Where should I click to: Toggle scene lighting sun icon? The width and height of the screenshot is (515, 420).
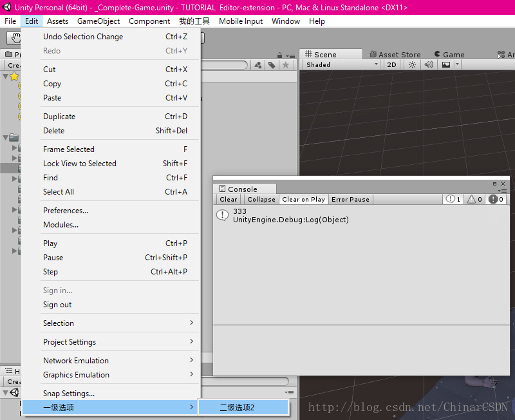coord(412,65)
